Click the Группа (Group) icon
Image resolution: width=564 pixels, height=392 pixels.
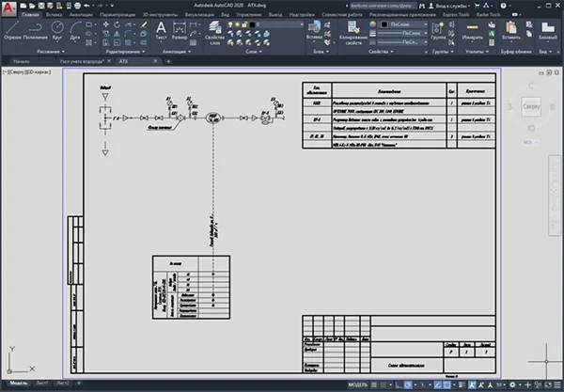coord(438,30)
